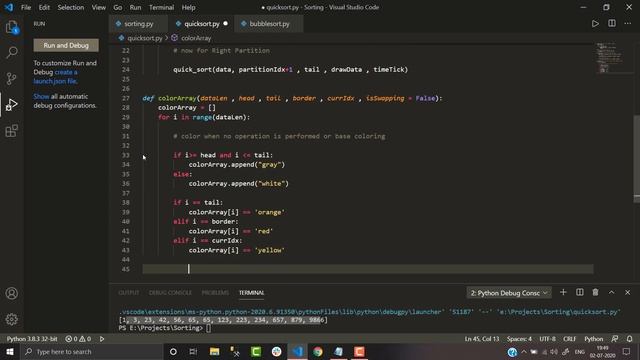Click the code minimap preview
The image size is (640, 360).
pyautogui.click(x=609, y=58)
